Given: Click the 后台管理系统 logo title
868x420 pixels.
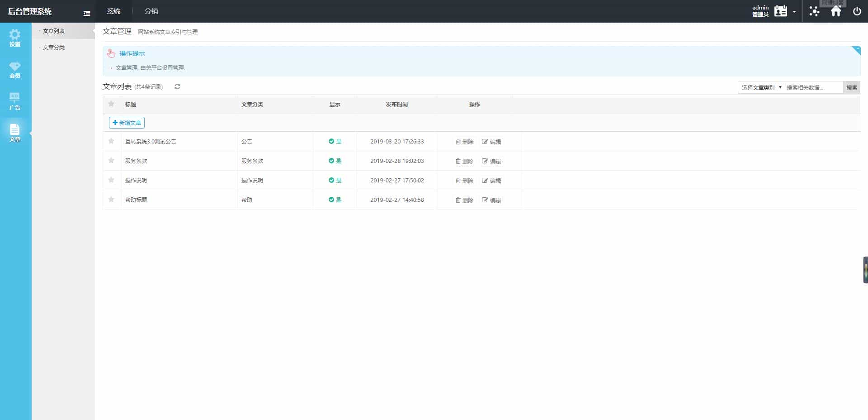Looking at the screenshot, I should 30,11.
